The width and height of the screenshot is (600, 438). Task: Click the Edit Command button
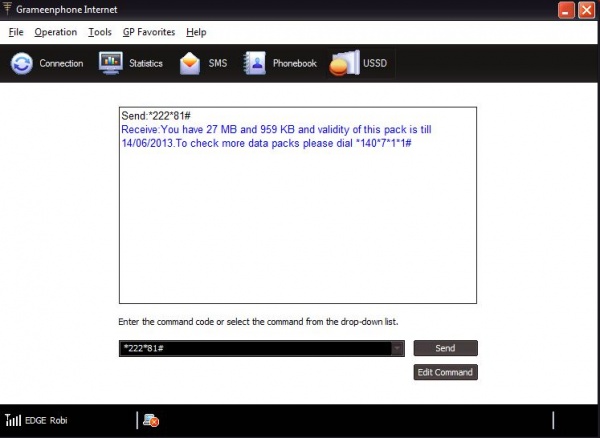tap(445, 372)
